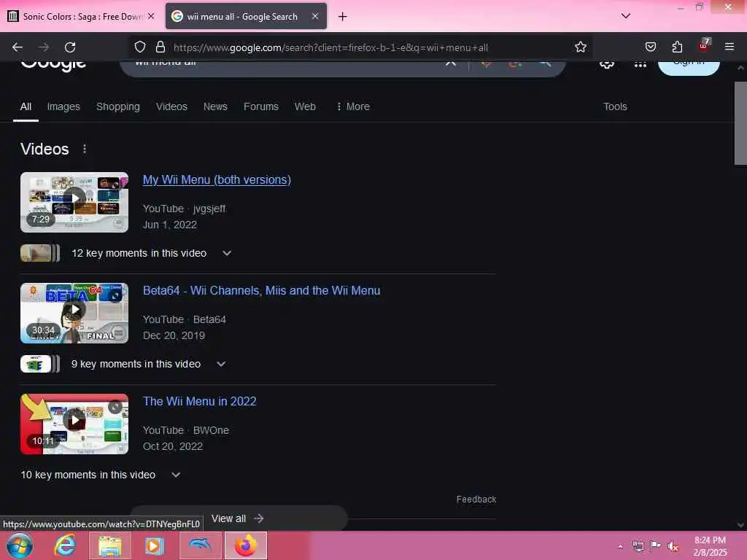The width and height of the screenshot is (747, 560).
Task: Show hidden system tray icons
Action: [x=620, y=546]
